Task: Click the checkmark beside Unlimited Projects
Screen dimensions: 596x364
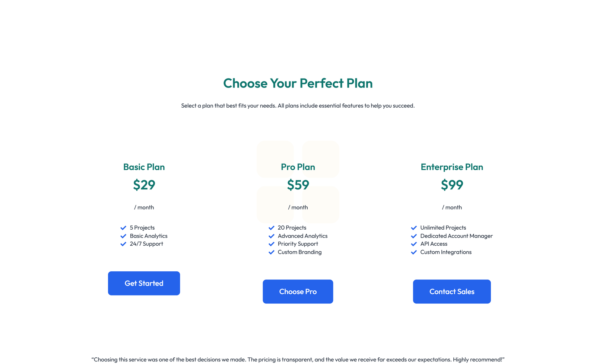Action: [x=414, y=227]
